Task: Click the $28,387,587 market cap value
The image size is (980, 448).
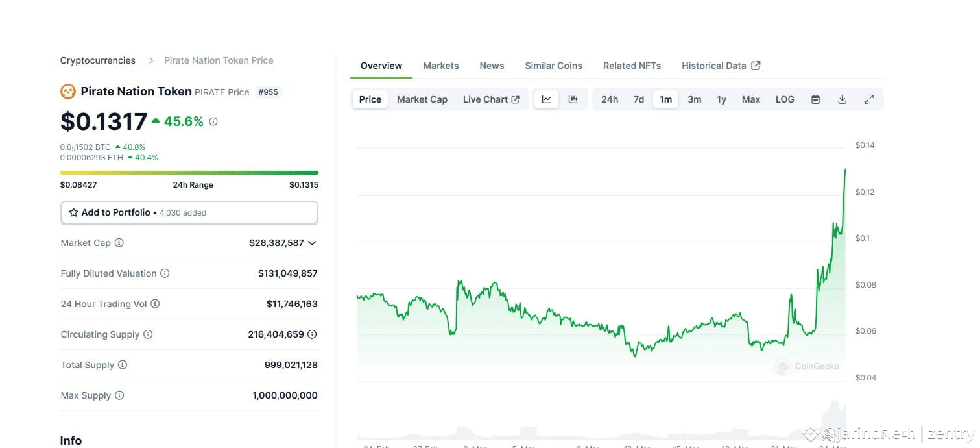Action: click(x=276, y=243)
